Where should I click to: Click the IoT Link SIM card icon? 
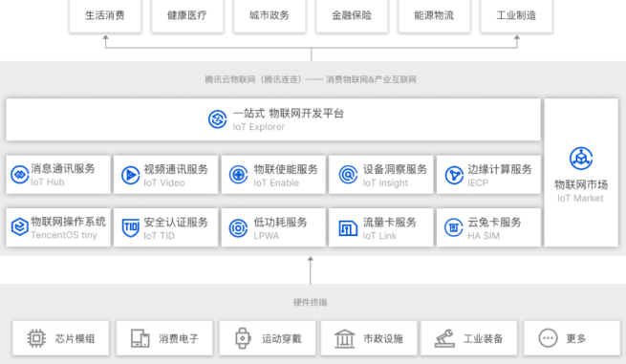click(348, 228)
